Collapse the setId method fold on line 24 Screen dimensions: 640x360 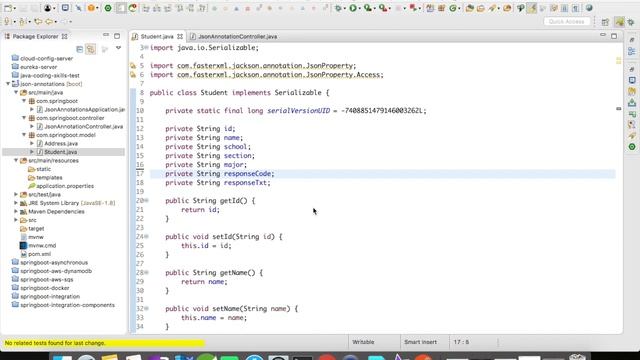[x=146, y=236]
